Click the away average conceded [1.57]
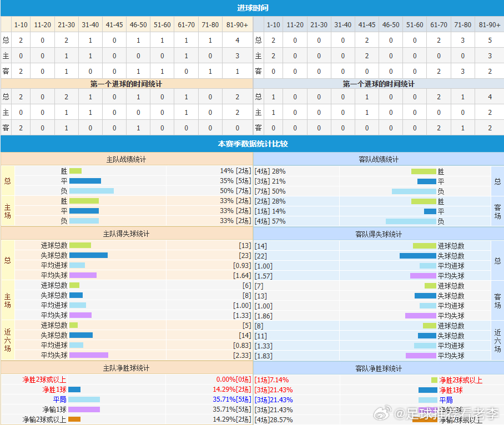This screenshot has width=504, height=425. point(264,276)
